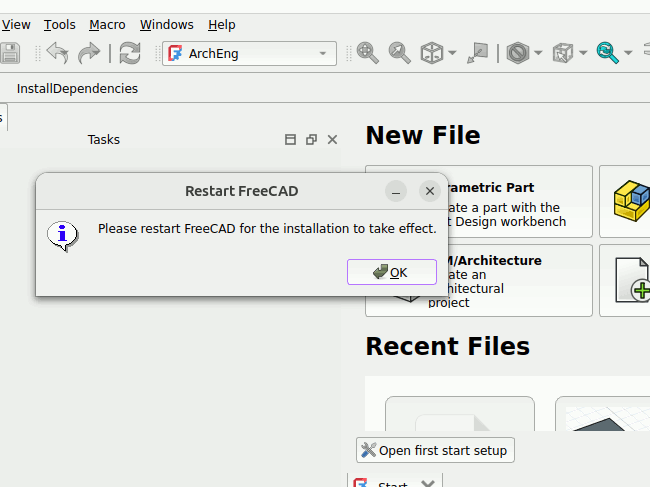This screenshot has height=487, width=650.
Task: Click Open first start setup button
Action: click(435, 450)
